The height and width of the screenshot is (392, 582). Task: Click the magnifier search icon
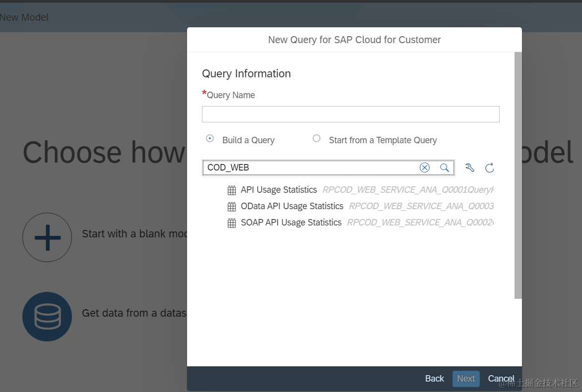tap(445, 168)
